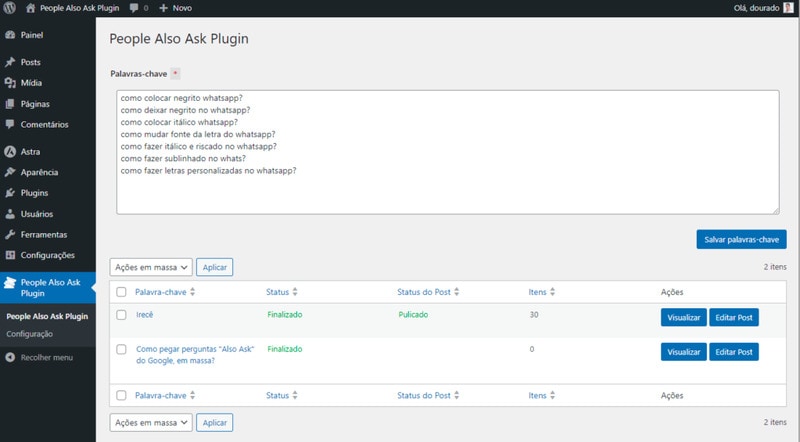Click Visualizar in the Irecê row
This screenshot has width=800, height=442.
tap(684, 317)
